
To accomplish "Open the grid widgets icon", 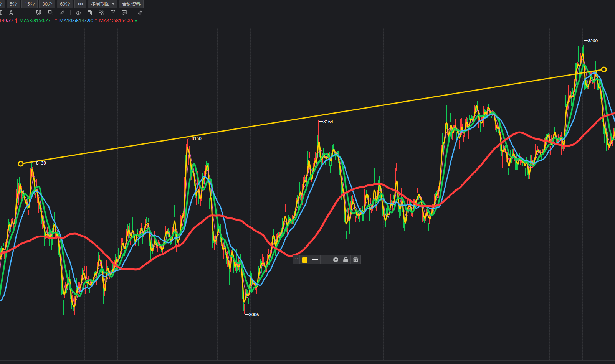I will (101, 13).
